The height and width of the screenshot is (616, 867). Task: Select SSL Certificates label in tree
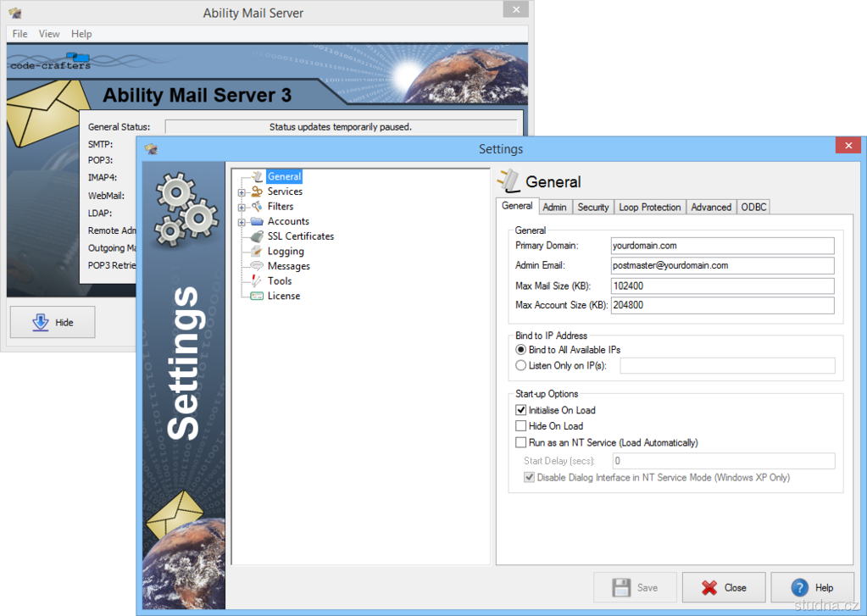[x=301, y=236]
